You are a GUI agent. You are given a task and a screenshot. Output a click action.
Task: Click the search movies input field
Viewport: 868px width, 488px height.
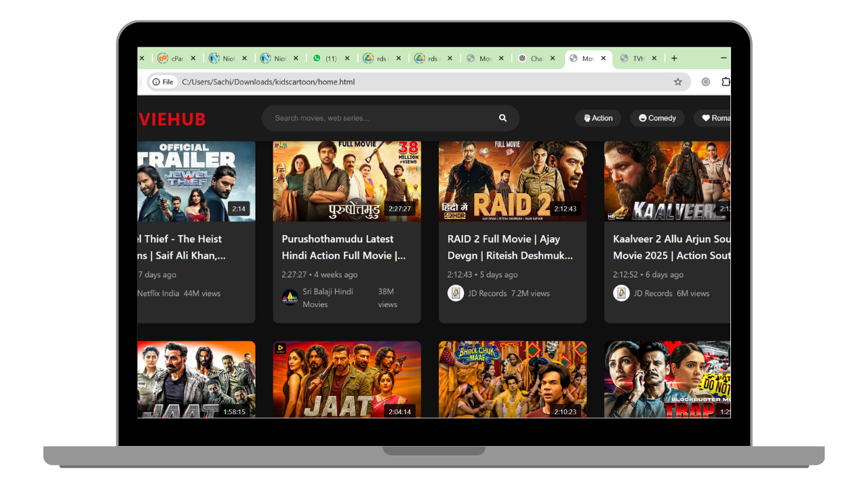point(380,118)
